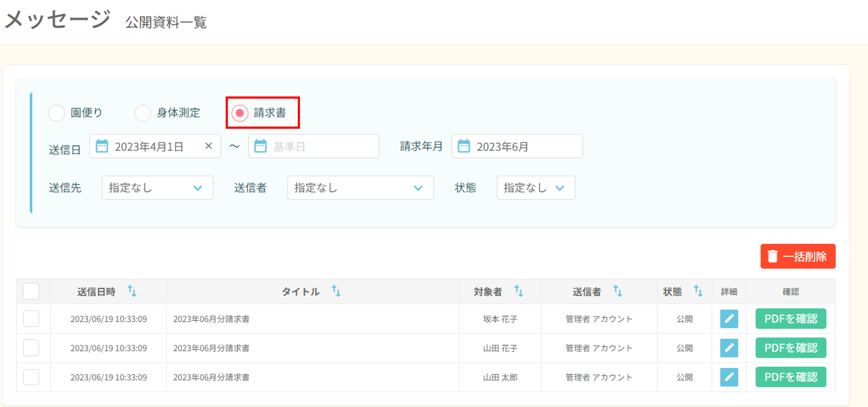Click PDFを確認 for 山田 花子
The height and width of the screenshot is (407, 868).
pos(790,348)
